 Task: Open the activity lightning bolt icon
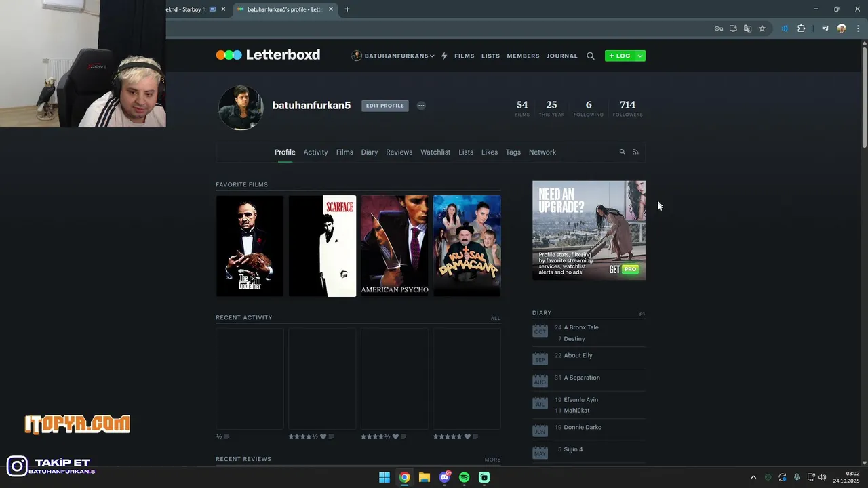click(444, 56)
